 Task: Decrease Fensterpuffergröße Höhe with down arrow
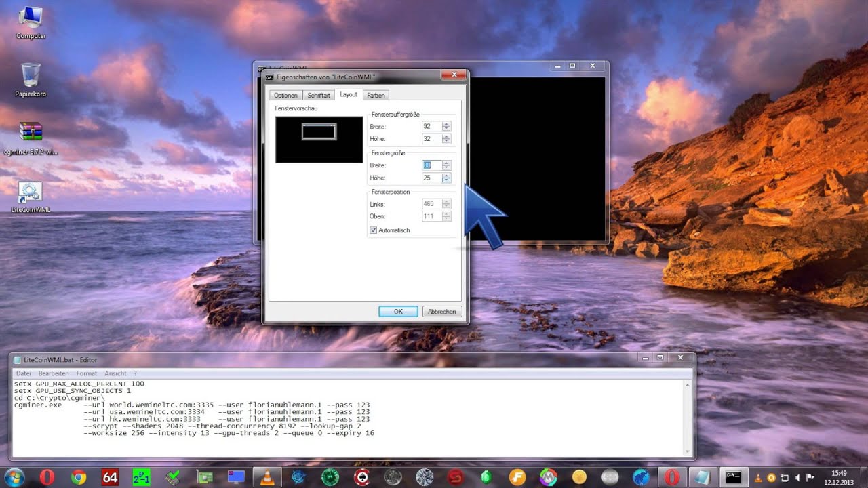(x=446, y=141)
